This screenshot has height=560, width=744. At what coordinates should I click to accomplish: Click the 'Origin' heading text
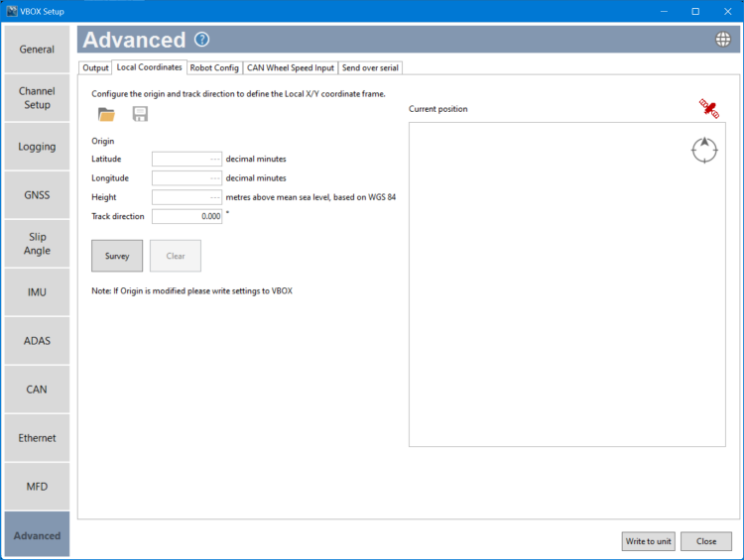coord(103,141)
